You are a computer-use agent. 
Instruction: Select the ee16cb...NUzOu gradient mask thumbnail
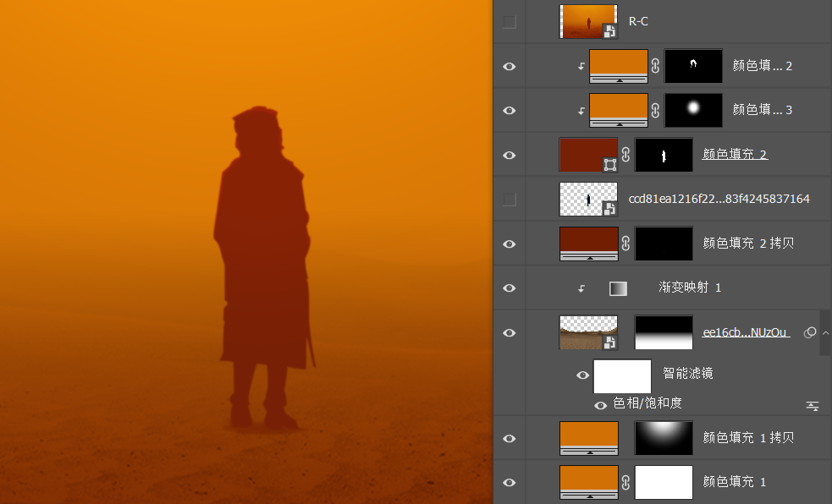point(664,332)
